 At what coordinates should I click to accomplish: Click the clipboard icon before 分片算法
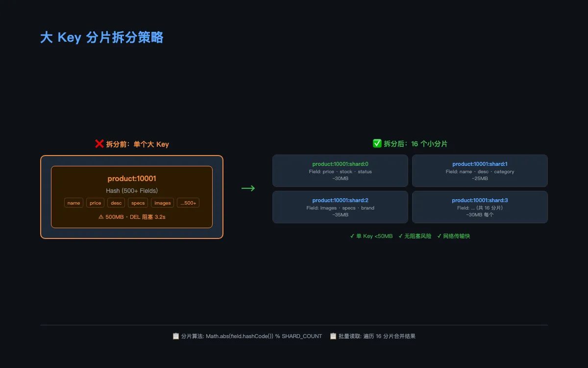click(x=176, y=336)
